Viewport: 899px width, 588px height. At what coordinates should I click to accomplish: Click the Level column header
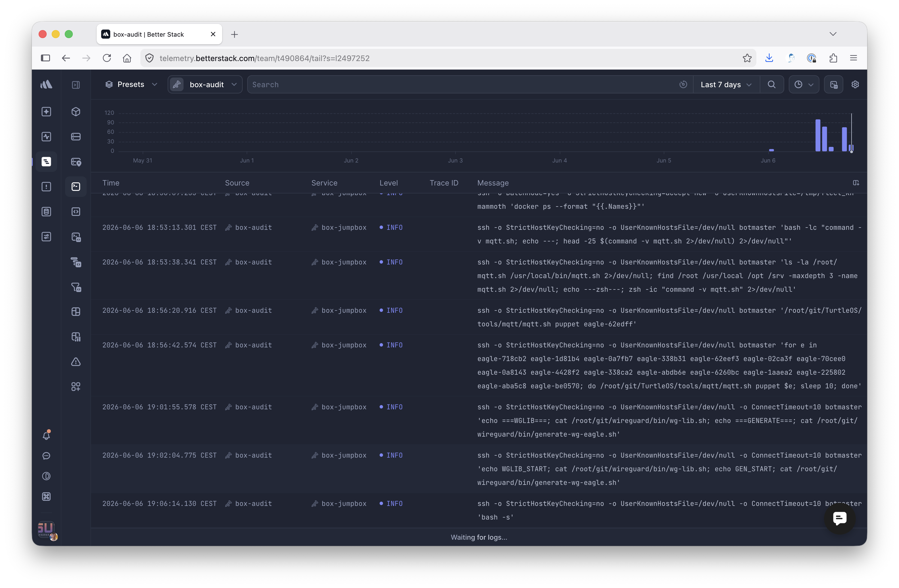[x=388, y=183]
